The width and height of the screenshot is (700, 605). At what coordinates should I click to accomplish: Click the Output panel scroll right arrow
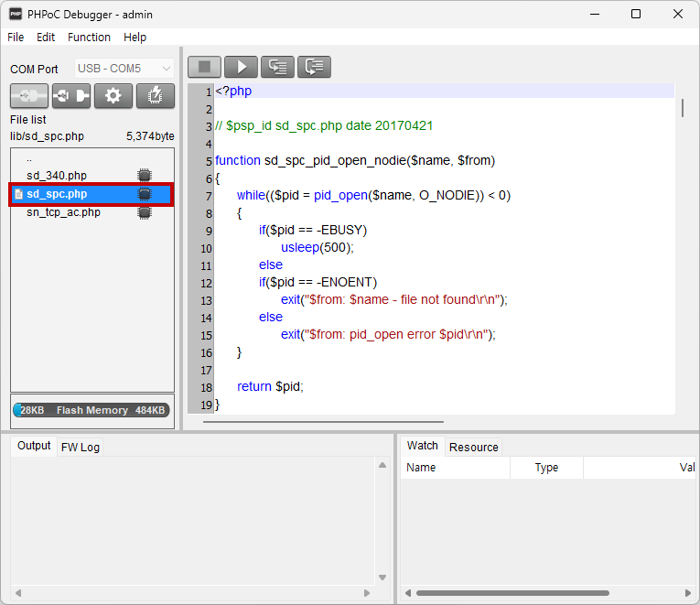pyautogui.click(x=367, y=593)
